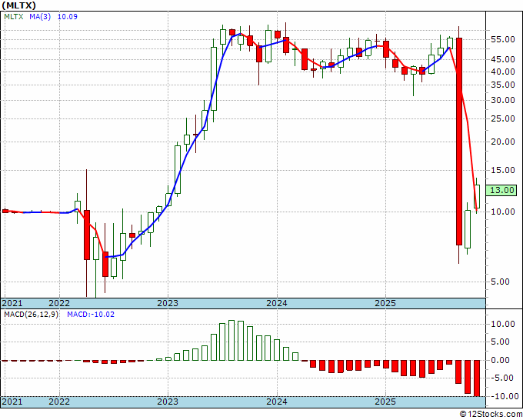Screen dimensions: 523x420
Task: Click 2024 on the price chart timeline
Action: pos(277,303)
